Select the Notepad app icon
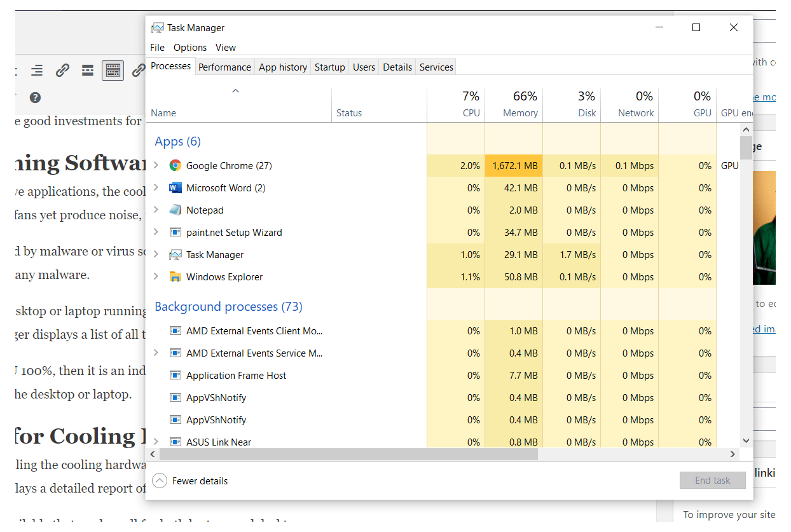The width and height of the screenshot is (791, 532). click(x=175, y=210)
